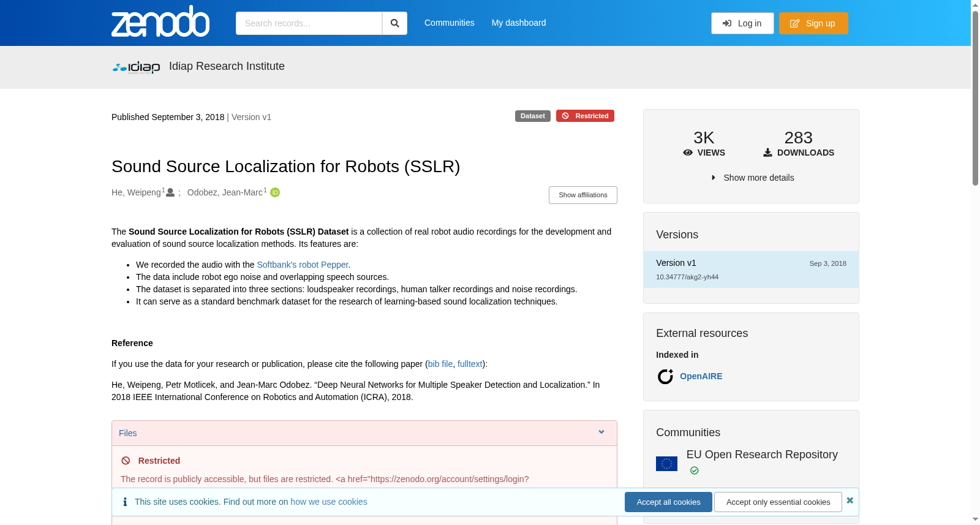Click the green verified check icon
This screenshot has height=525, width=980.
point(694,470)
